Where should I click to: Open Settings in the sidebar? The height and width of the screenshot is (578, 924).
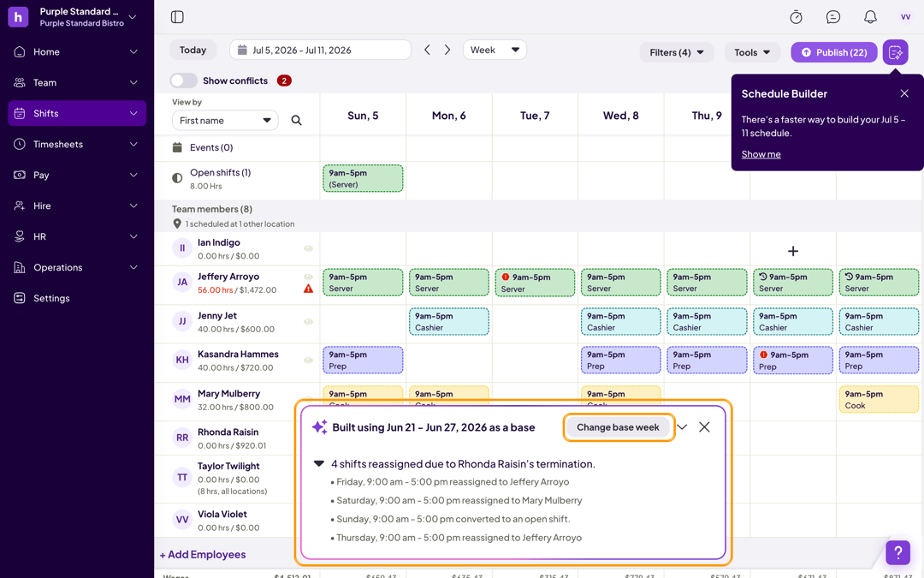point(77,298)
